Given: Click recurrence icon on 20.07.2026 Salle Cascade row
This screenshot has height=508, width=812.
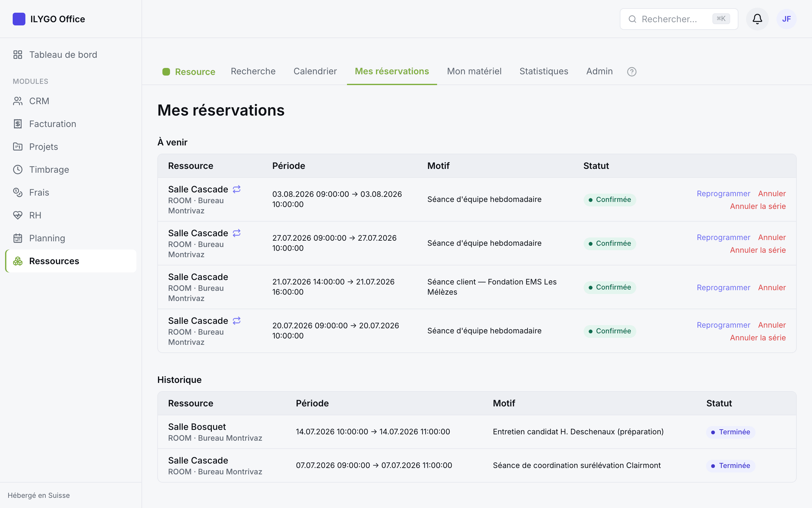Looking at the screenshot, I should (x=237, y=321).
